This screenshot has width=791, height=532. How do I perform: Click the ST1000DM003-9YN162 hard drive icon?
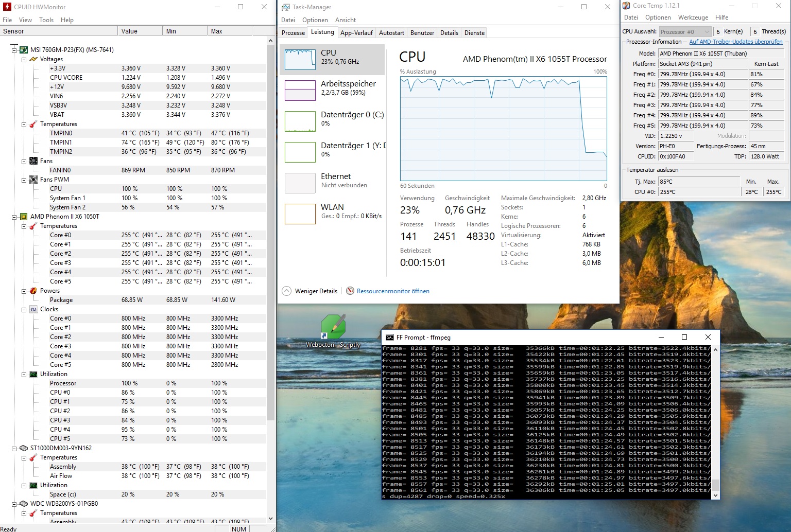click(24, 448)
